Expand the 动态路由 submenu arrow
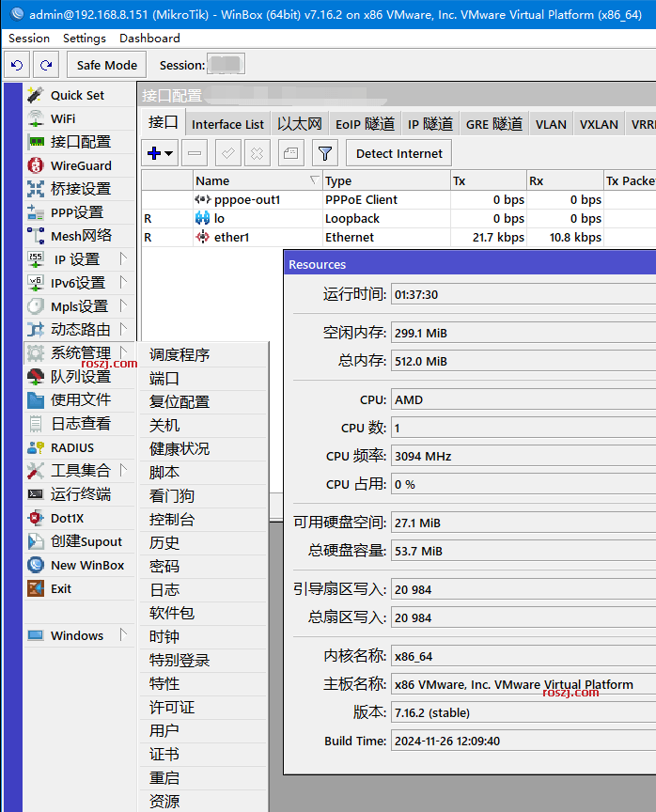Image resolution: width=656 pixels, height=812 pixels. coord(123,329)
